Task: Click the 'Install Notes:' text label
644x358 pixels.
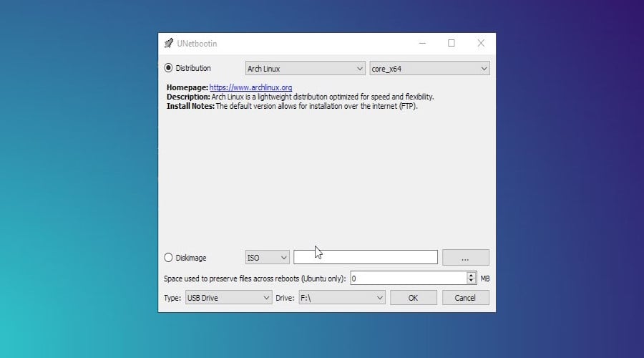Action: point(190,106)
